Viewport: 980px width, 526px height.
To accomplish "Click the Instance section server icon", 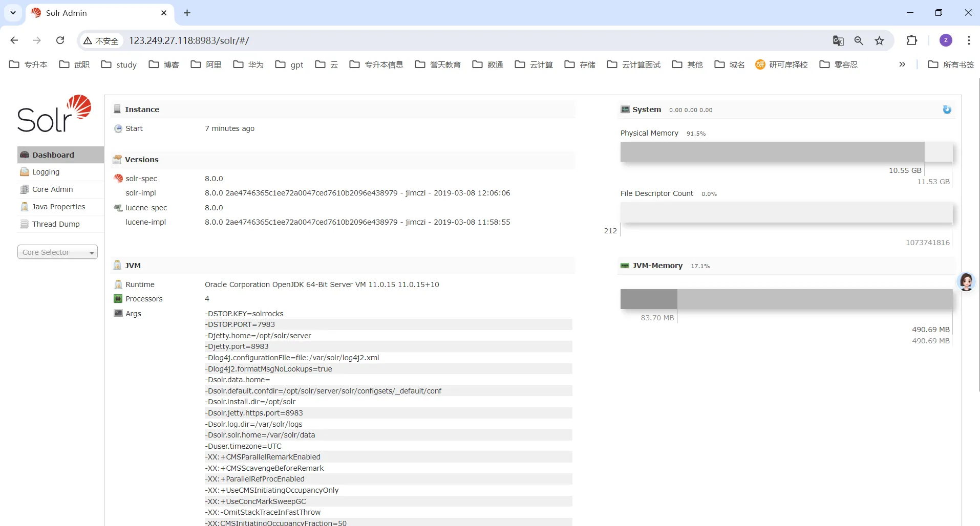I will (x=117, y=109).
